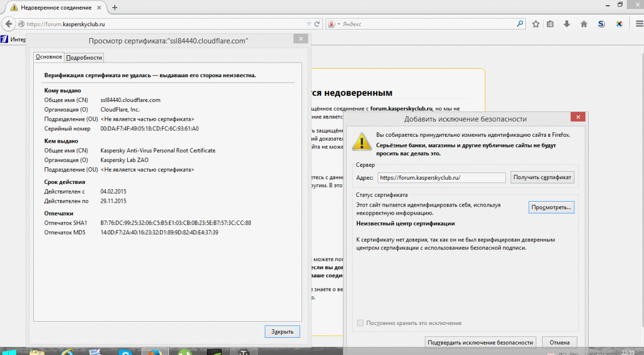This screenshot has width=644, height=355.
Task: Confirm with 'Подтвердить исключение безопасности'
Action: (x=480, y=343)
